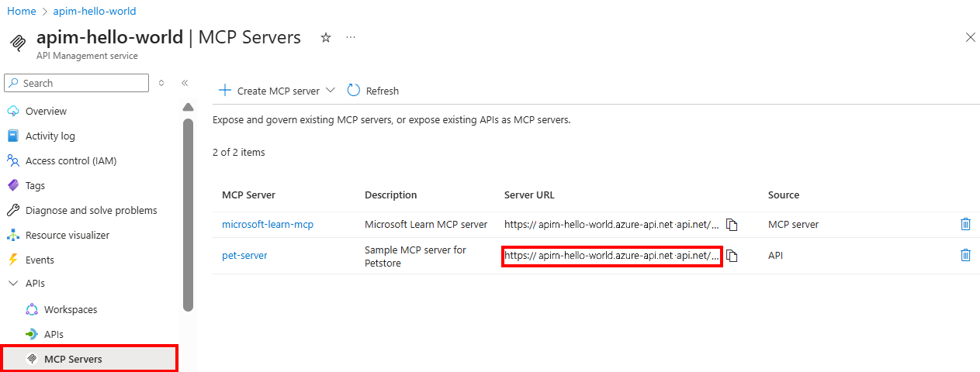Click the 'MCP server' source cell

(793, 224)
